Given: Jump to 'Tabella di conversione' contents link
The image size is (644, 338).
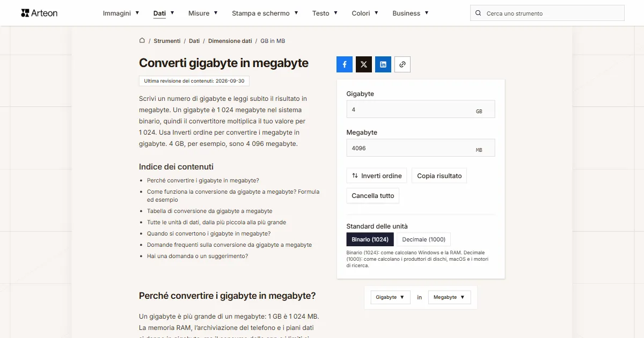Looking at the screenshot, I should click(x=210, y=211).
